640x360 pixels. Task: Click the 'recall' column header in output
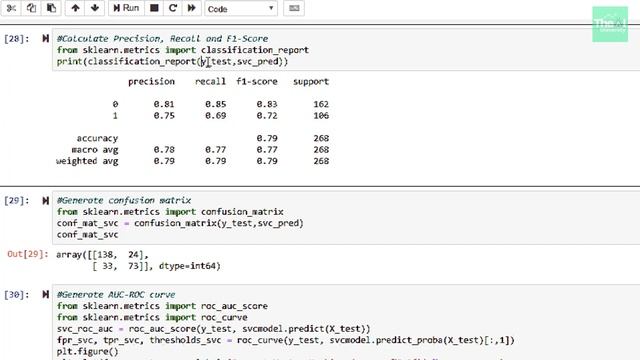pos(210,81)
